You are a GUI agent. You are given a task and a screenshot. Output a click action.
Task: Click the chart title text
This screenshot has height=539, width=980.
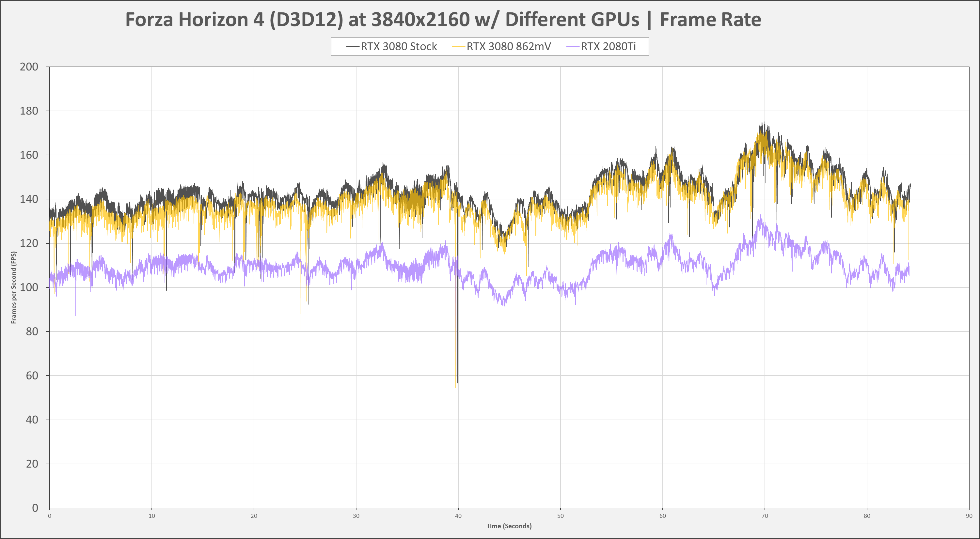[x=443, y=20]
